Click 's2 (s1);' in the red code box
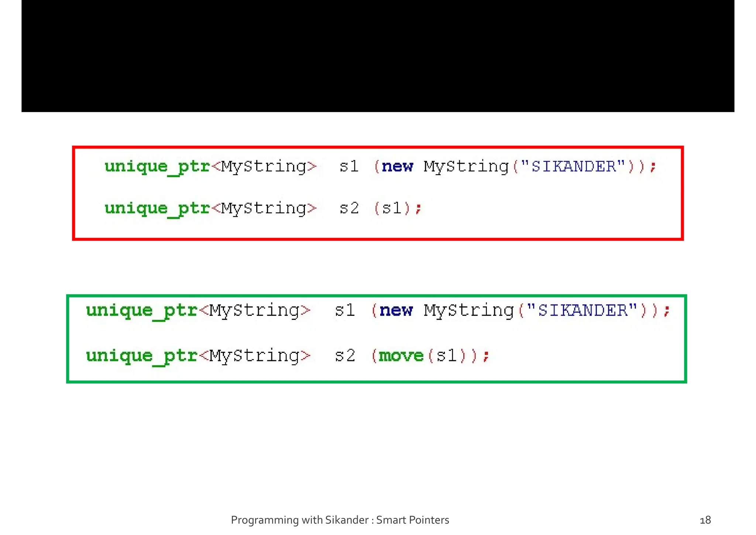The height and width of the screenshot is (535, 756). (x=380, y=208)
